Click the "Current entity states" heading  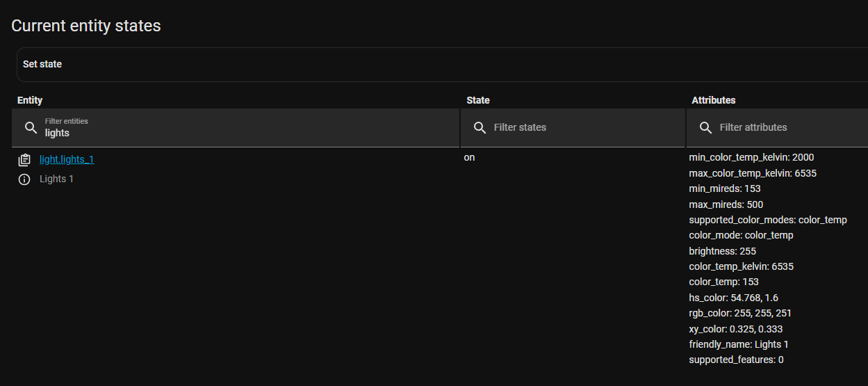coord(86,26)
